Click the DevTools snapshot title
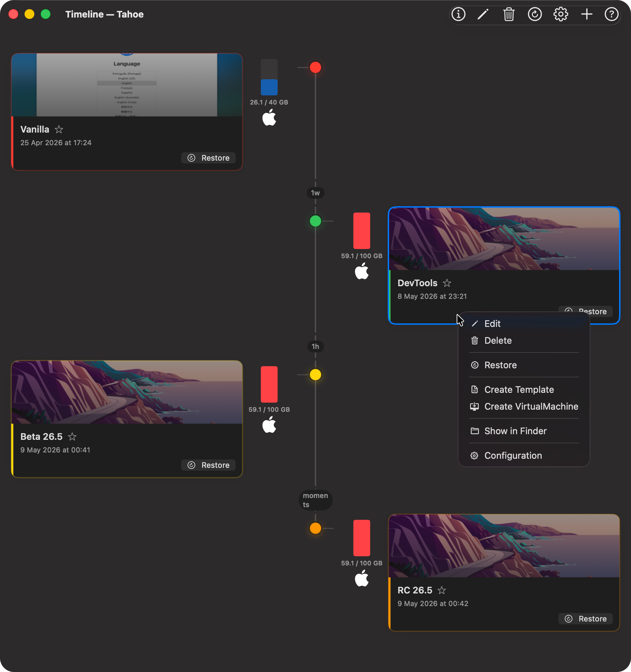Screen dimensions: 631x672 417,283
